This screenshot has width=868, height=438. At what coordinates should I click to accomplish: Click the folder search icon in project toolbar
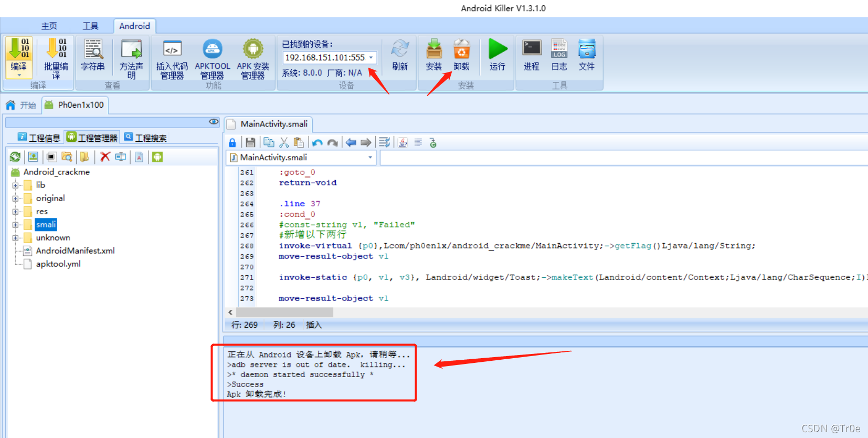pos(67,157)
